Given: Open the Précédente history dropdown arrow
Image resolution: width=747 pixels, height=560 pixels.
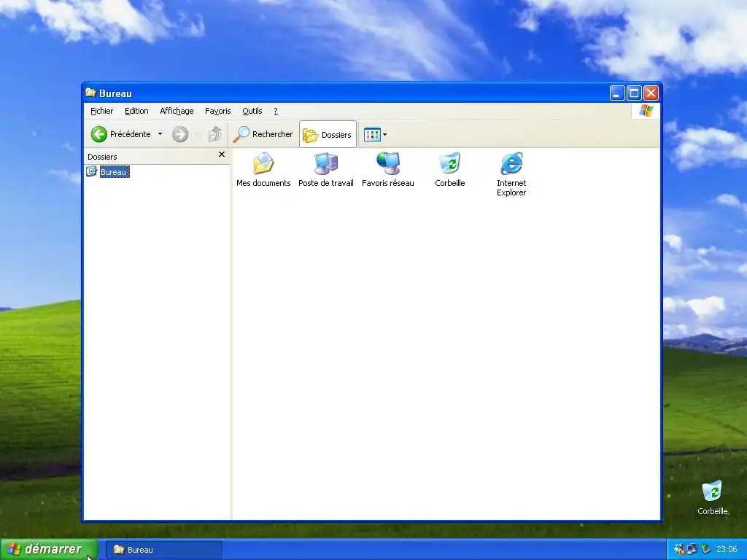Looking at the screenshot, I should point(160,134).
